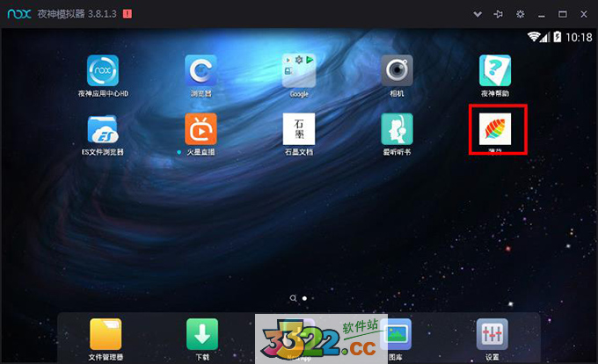The width and height of the screenshot is (598, 364).
Task: Open ES File Explorer (ES文件浏览器)
Action: tap(103, 129)
